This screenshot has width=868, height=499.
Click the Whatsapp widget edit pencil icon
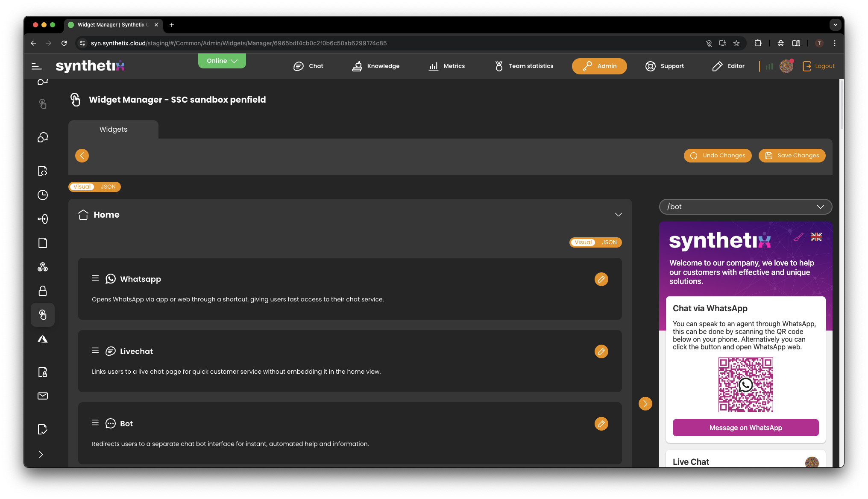pyautogui.click(x=601, y=279)
